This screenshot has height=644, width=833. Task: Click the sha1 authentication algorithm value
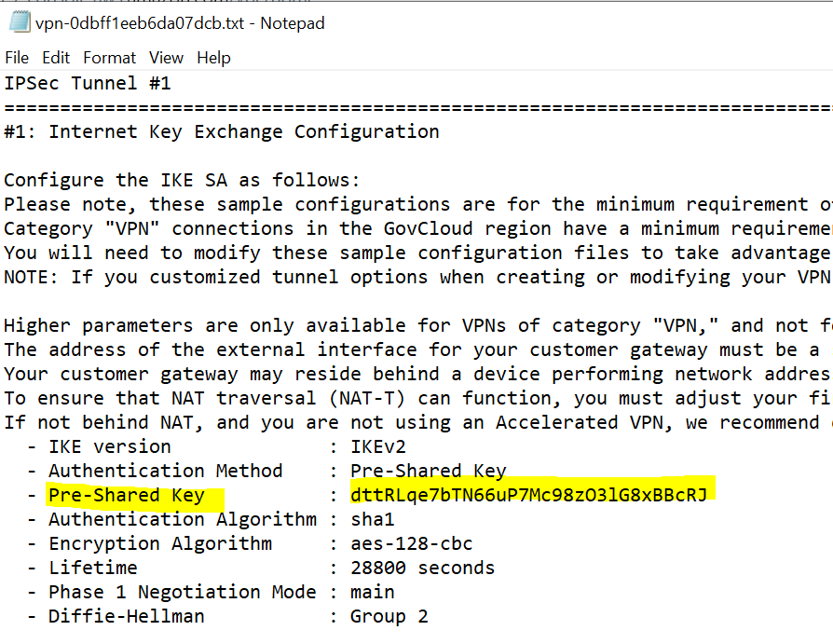(x=373, y=519)
